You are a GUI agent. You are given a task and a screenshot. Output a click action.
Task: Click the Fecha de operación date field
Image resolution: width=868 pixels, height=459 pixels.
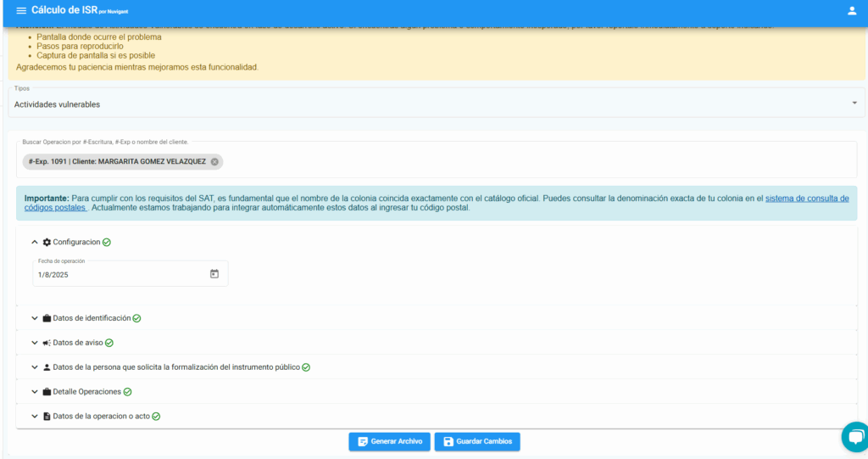[x=119, y=274]
